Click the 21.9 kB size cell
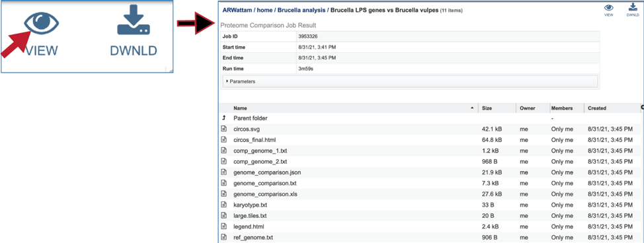The height and width of the screenshot is (243, 644). click(492, 172)
